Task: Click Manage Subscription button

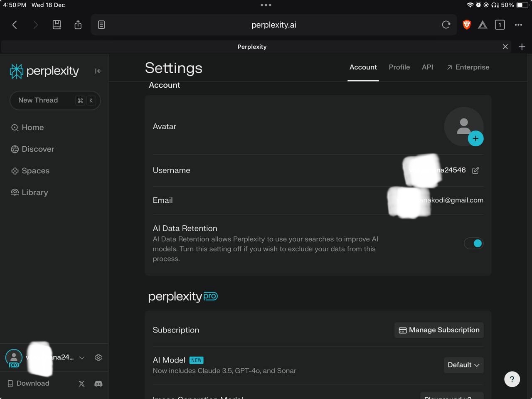Action: (439, 330)
